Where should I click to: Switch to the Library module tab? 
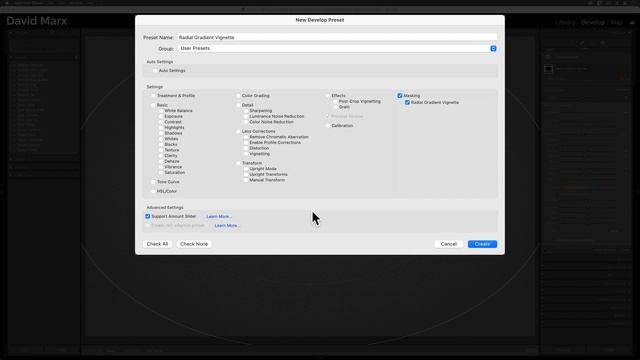pyautogui.click(x=565, y=22)
